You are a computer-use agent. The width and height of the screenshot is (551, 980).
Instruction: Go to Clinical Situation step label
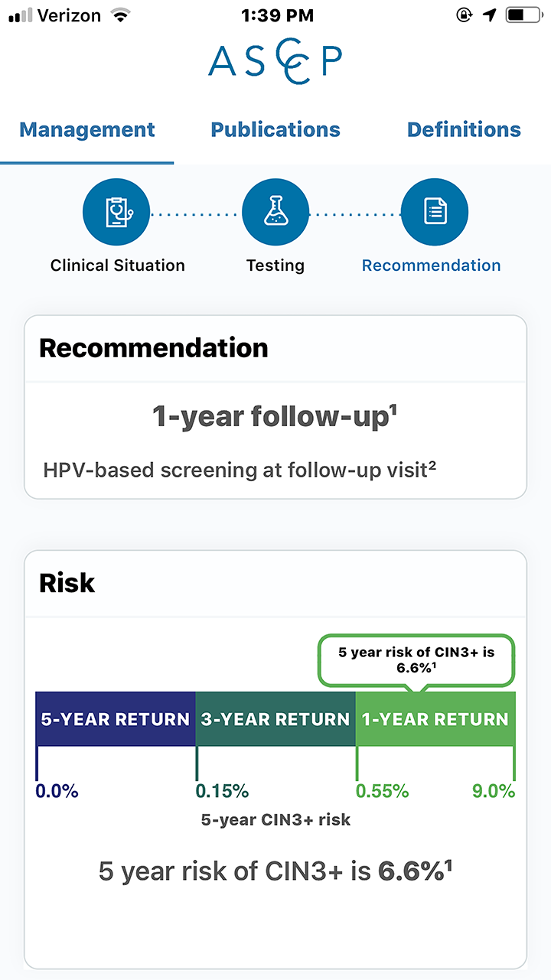tap(118, 265)
